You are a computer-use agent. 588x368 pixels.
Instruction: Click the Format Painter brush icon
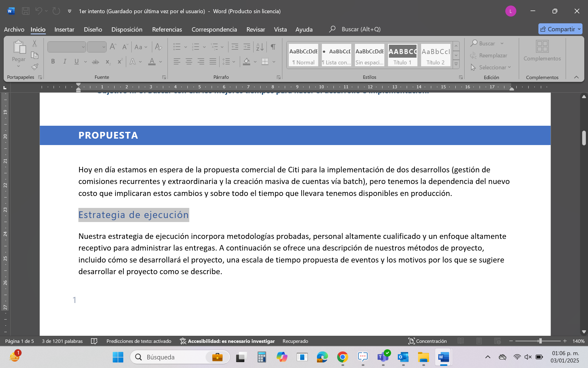[35, 67]
